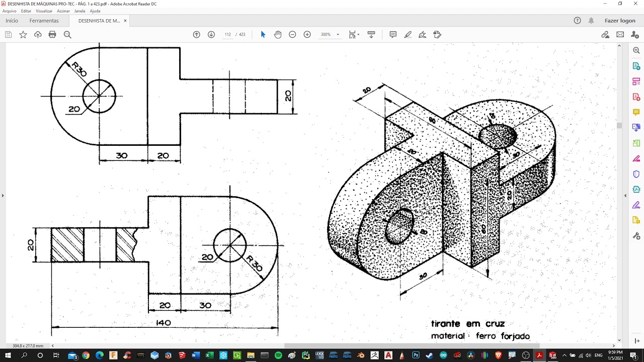
Task: Open Export PDF tool in right pane
Action: click(636, 66)
